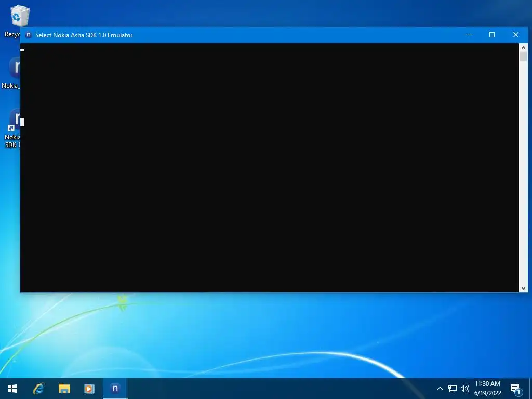The image size is (532, 399).
Task: Open File Explorer from the taskbar
Action: click(64, 389)
